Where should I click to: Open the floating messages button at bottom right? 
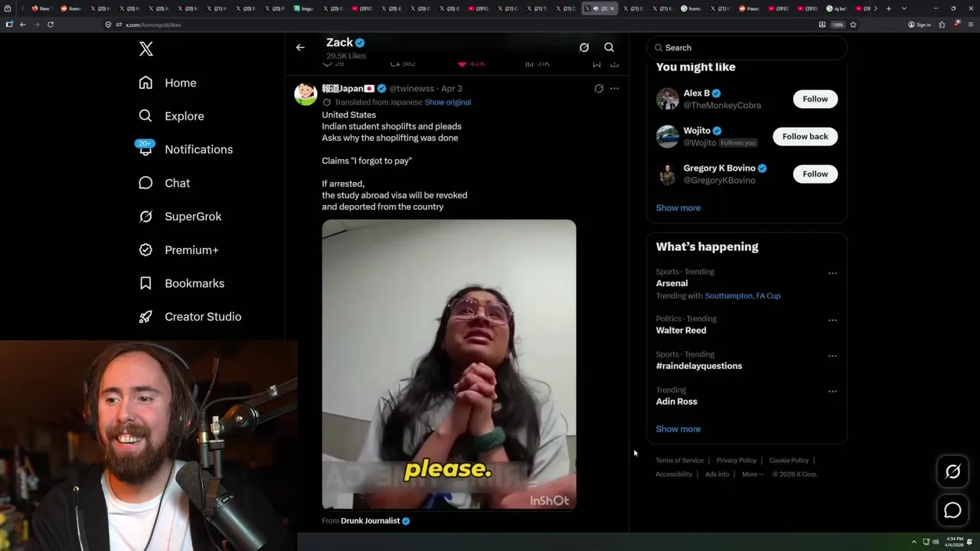tap(952, 510)
